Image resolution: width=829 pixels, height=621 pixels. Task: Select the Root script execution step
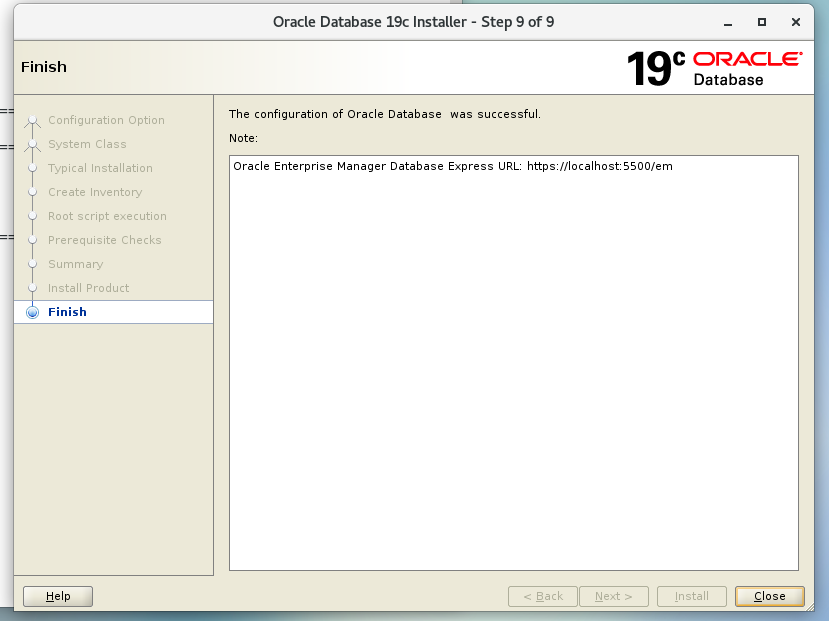tap(107, 216)
